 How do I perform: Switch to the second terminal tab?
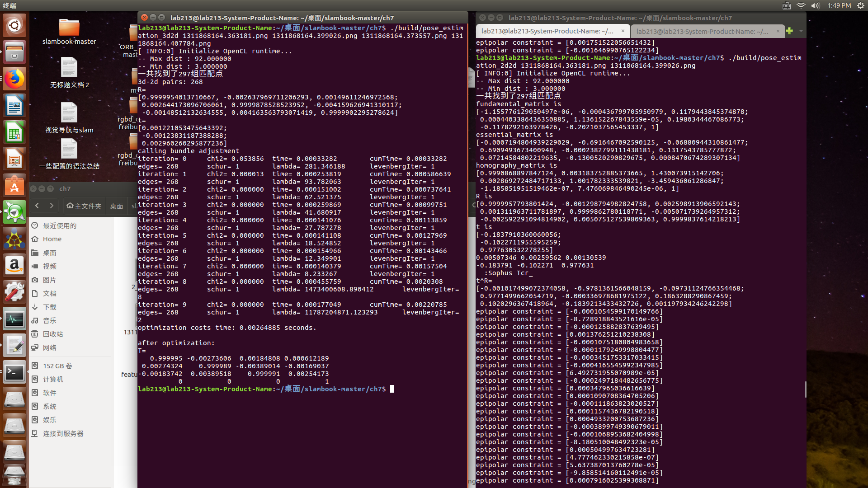(702, 31)
